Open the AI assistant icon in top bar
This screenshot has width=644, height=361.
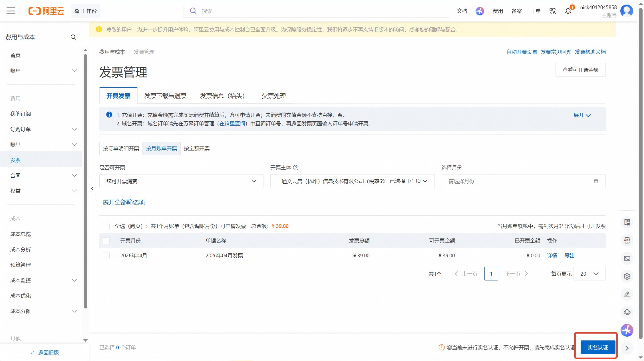click(x=480, y=11)
